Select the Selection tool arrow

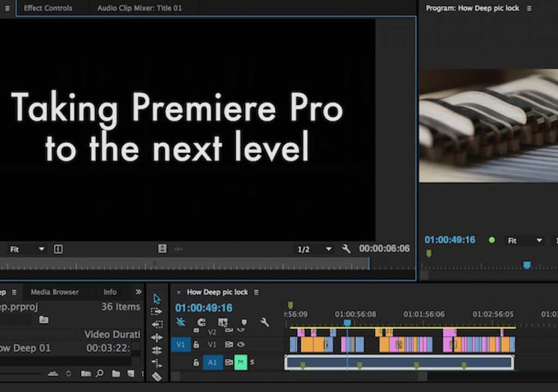click(157, 298)
